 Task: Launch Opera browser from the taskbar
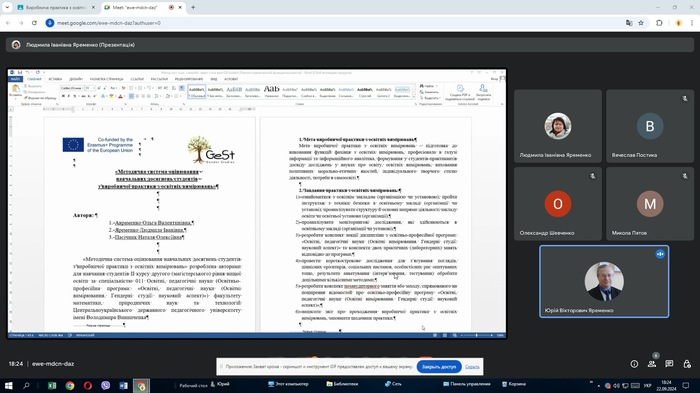(x=88, y=385)
